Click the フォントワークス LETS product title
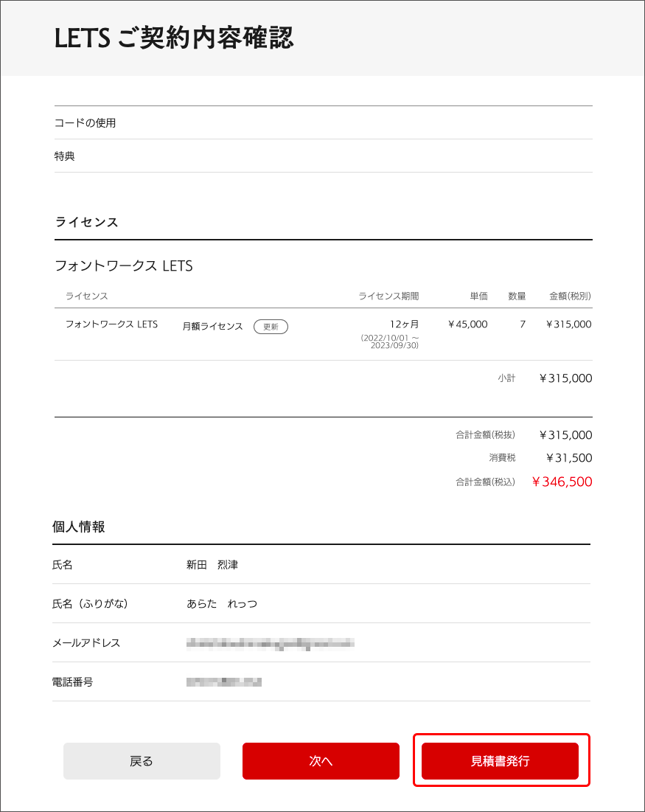Image resolution: width=645 pixels, height=812 pixels. click(124, 266)
